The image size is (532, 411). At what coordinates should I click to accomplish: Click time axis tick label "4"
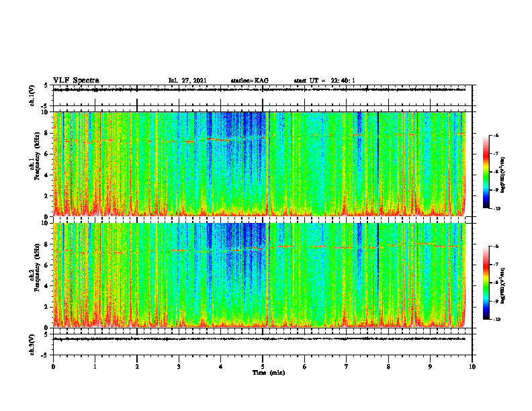221,367
